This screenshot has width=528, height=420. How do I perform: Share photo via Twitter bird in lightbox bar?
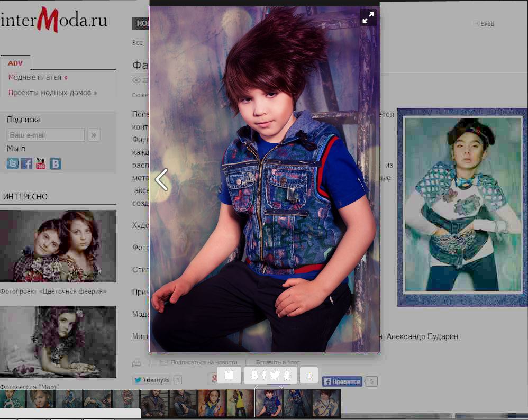pyautogui.click(x=275, y=375)
